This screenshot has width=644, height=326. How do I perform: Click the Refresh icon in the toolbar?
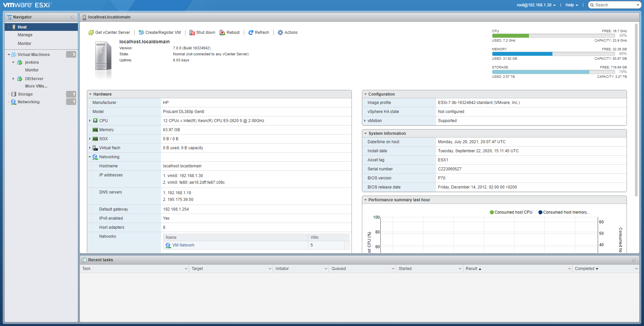click(251, 33)
